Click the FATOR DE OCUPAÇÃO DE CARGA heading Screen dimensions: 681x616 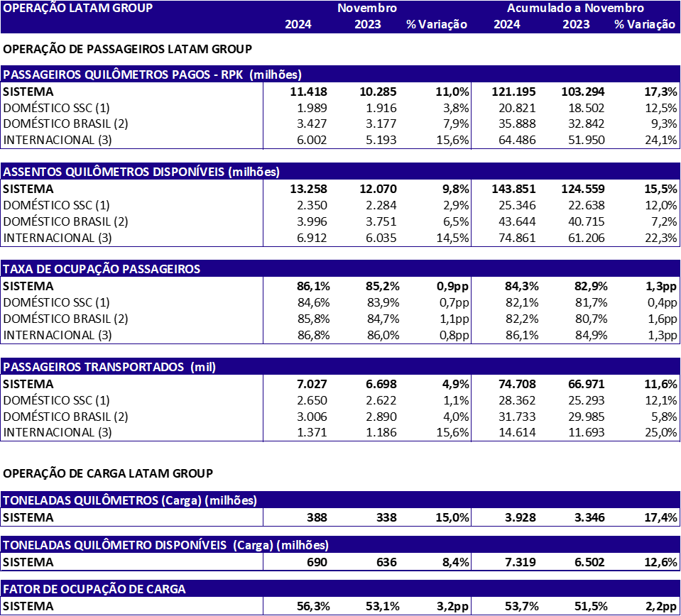pyautogui.click(x=94, y=589)
